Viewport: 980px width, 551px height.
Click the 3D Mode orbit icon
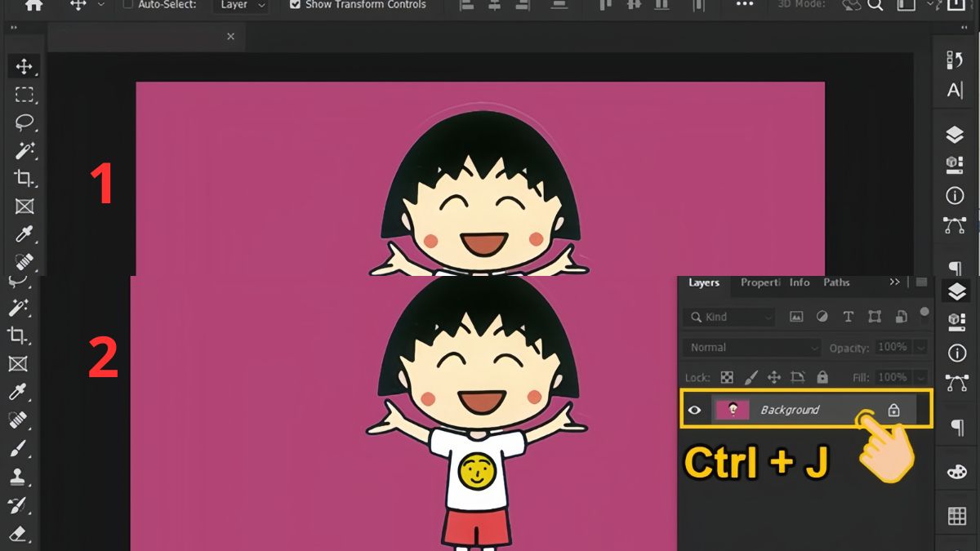[853, 5]
